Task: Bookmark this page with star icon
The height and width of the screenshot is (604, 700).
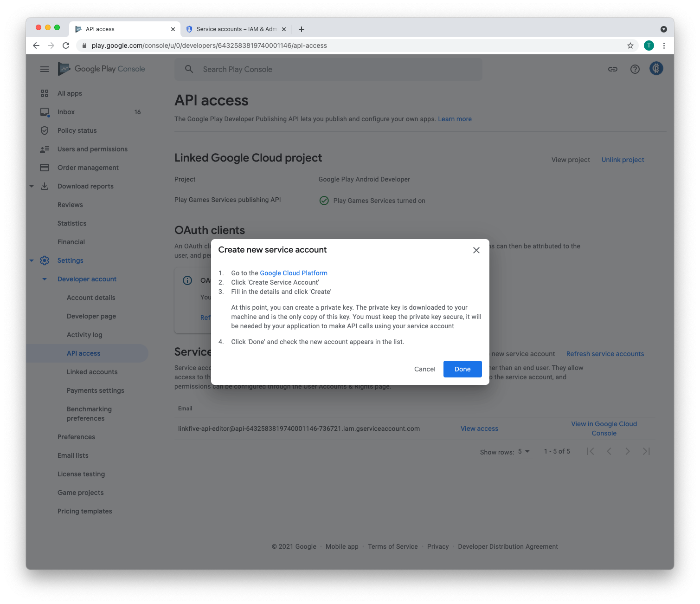Action: [630, 45]
